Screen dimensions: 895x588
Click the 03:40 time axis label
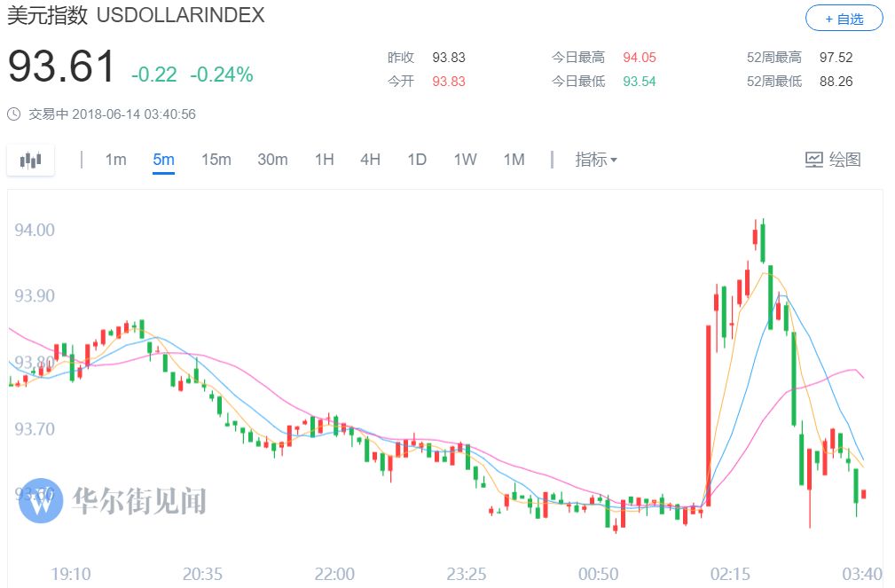862,574
